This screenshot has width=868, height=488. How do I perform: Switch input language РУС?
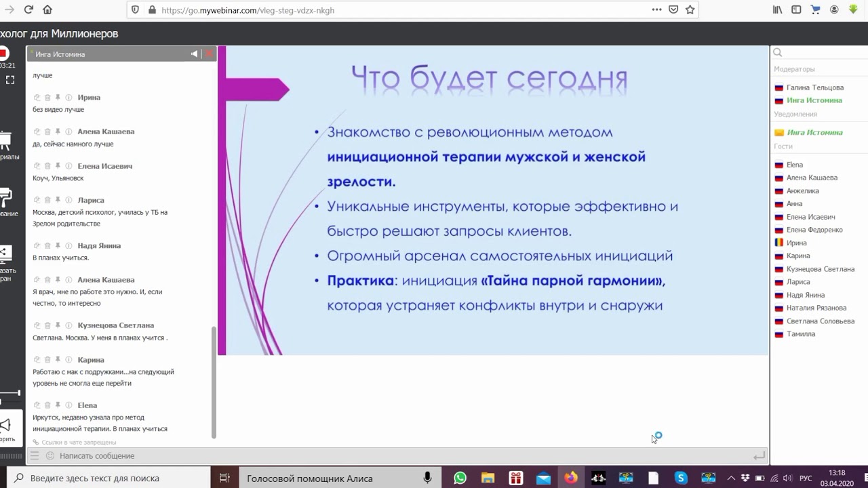click(x=806, y=479)
